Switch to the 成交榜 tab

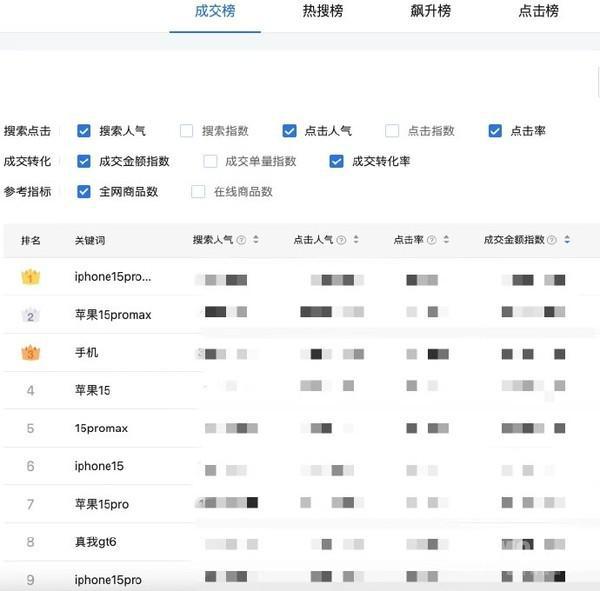pyautogui.click(x=215, y=11)
